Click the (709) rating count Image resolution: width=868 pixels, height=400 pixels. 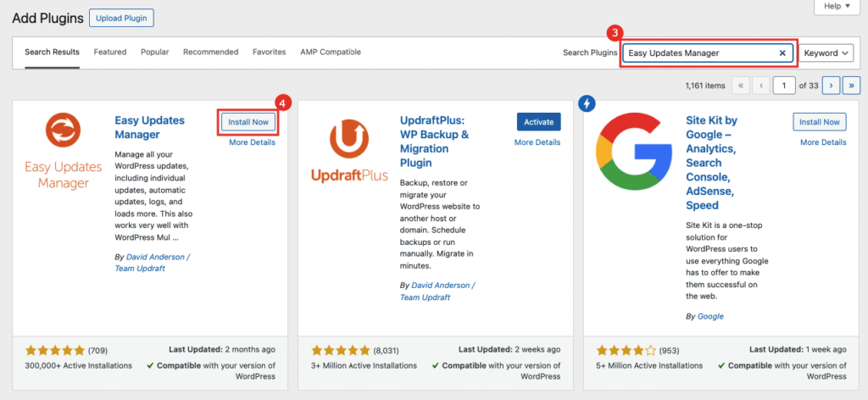tap(98, 350)
